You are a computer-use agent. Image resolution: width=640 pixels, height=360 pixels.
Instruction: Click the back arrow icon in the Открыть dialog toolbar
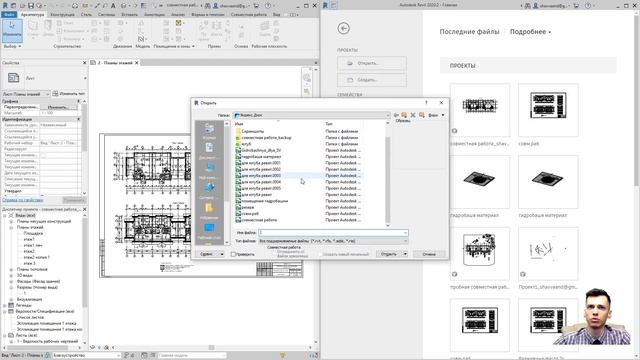point(396,115)
